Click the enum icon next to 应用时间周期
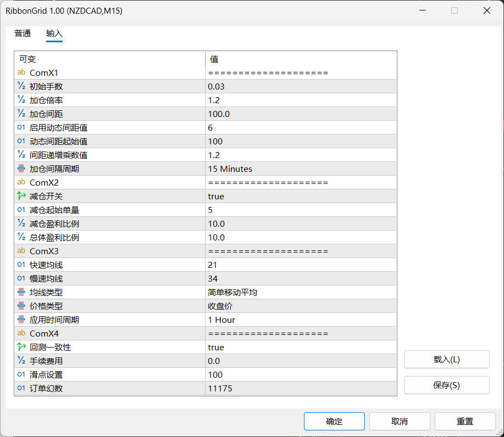Viewport: 504px width, 437px height. (21, 320)
